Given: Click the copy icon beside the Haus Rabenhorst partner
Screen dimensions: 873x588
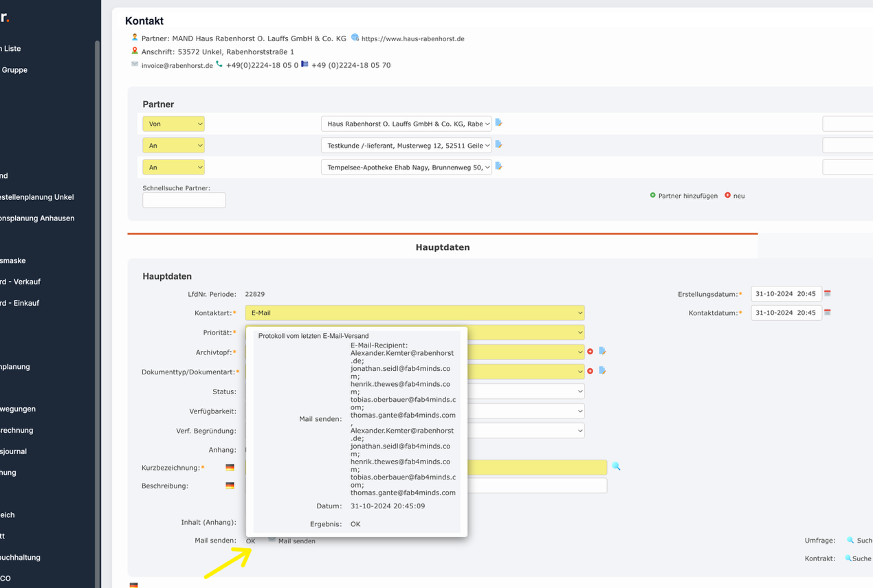Looking at the screenshot, I should click(498, 122).
